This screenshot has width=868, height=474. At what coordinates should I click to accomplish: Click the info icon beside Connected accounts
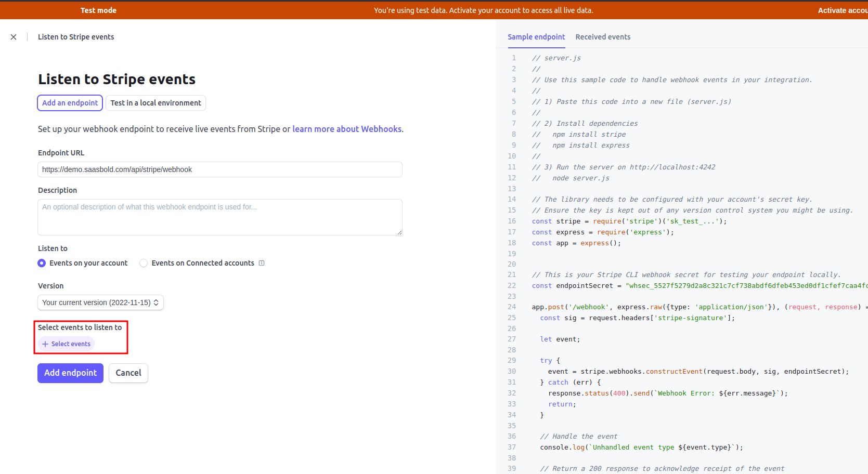pos(262,263)
